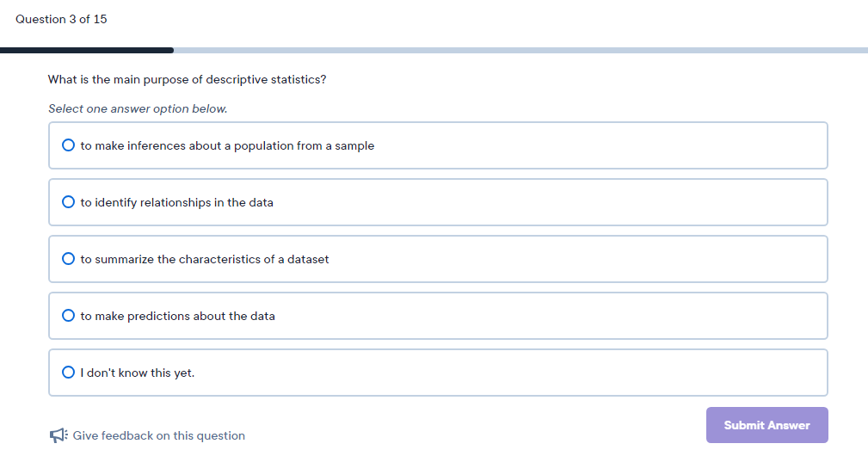
Task: Click empty area inside the summarize option box
Action: tap(576, 259)
